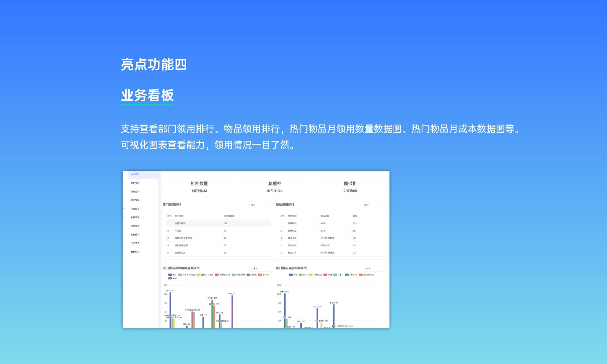Click 数据统计 in the sidebar menu
The height and width of the screenshot is (364, 607).
tap(135, 252)
